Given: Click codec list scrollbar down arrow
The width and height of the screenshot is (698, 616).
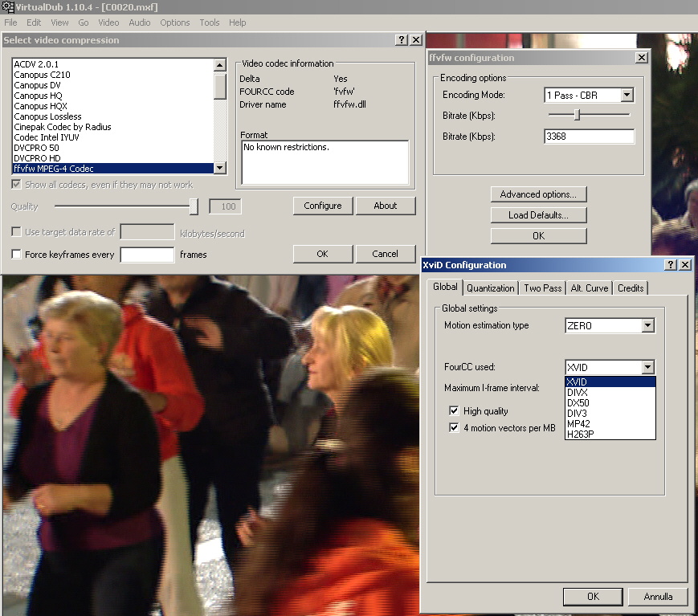Looking at the screenshot, I should click(x=220, y=168).
